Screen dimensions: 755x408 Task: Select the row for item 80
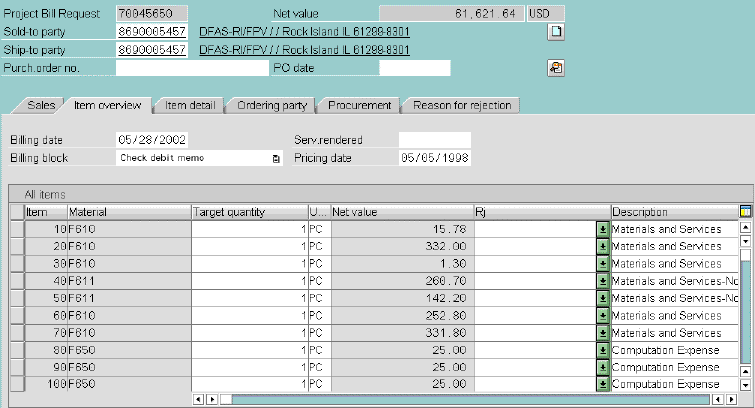tap(15, 350)
